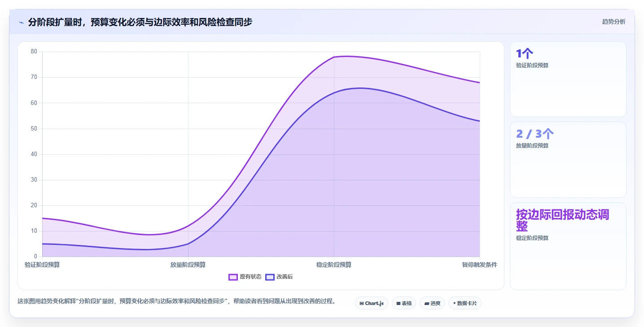
Task: Click 放量阶段预算 caption in second card
Action: pyautogui.click(x=532, y=145)
